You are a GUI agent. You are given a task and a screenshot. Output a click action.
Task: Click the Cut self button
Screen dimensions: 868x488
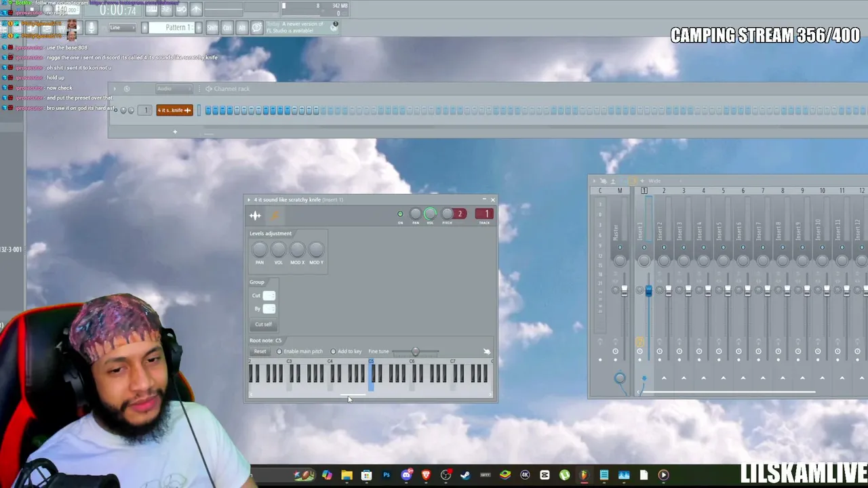coord(263,324)
